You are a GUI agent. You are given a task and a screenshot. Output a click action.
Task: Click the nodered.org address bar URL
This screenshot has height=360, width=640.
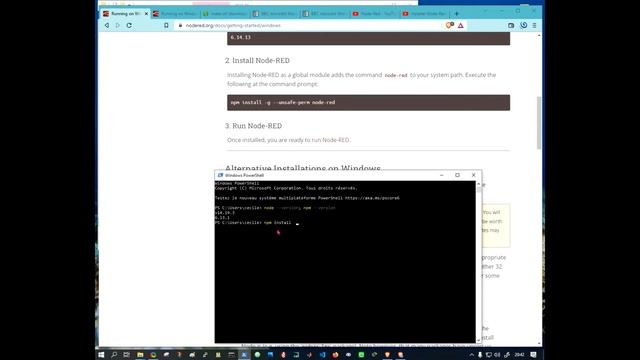click(233, 25)
